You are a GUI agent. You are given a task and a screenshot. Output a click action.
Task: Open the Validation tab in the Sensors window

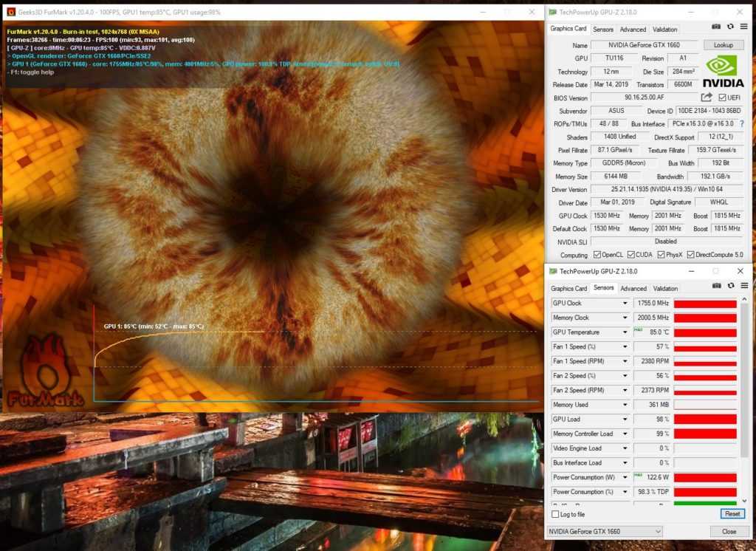point(665,289)
